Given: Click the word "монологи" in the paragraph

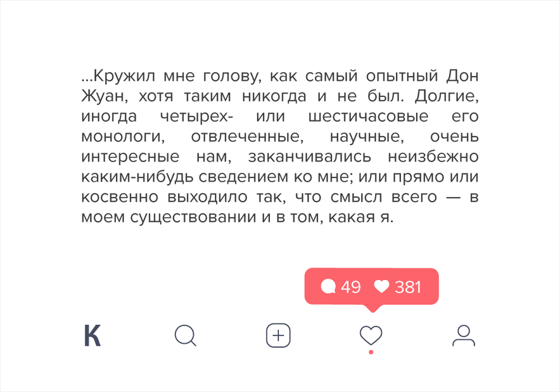Looking at the screenshot, I should pos(123,137).
